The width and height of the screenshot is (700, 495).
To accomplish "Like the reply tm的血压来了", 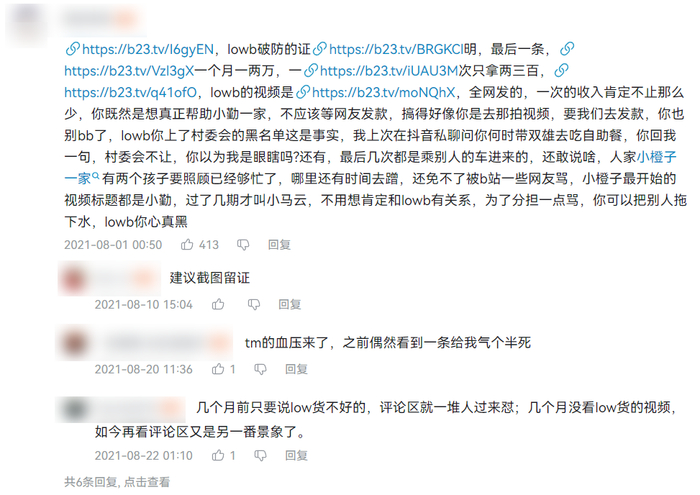I will (x=218, y=369).
